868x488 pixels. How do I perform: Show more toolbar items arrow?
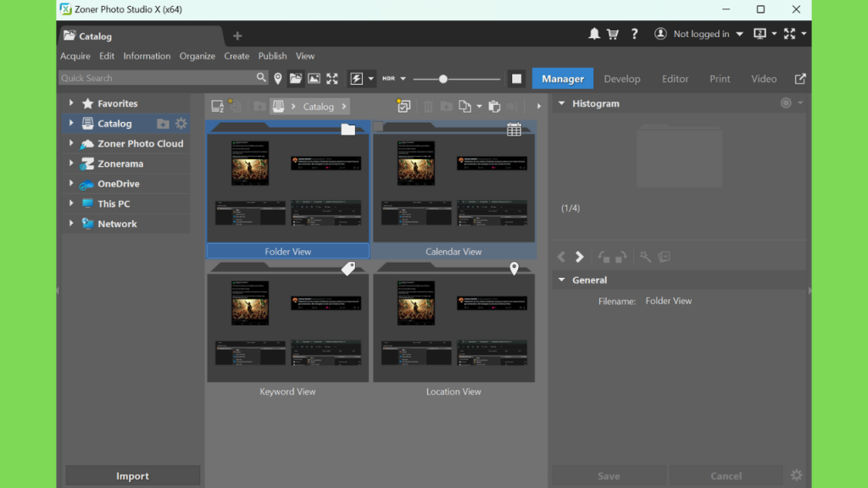tap(538, 106)
